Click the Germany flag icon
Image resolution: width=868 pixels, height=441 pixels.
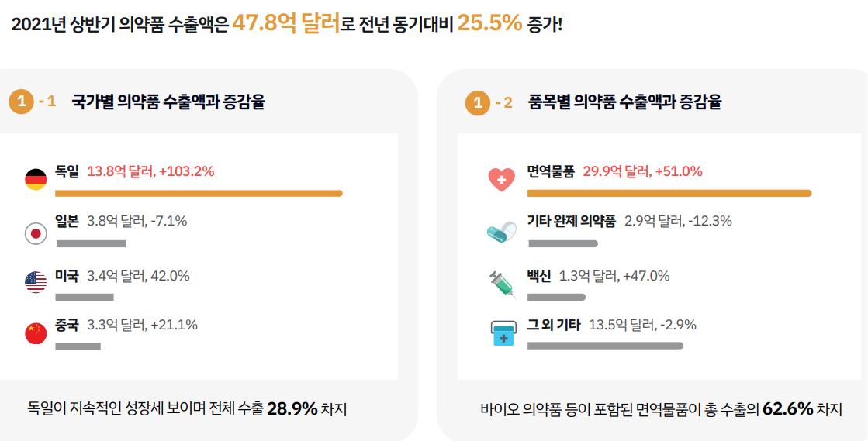coord(36,180)
